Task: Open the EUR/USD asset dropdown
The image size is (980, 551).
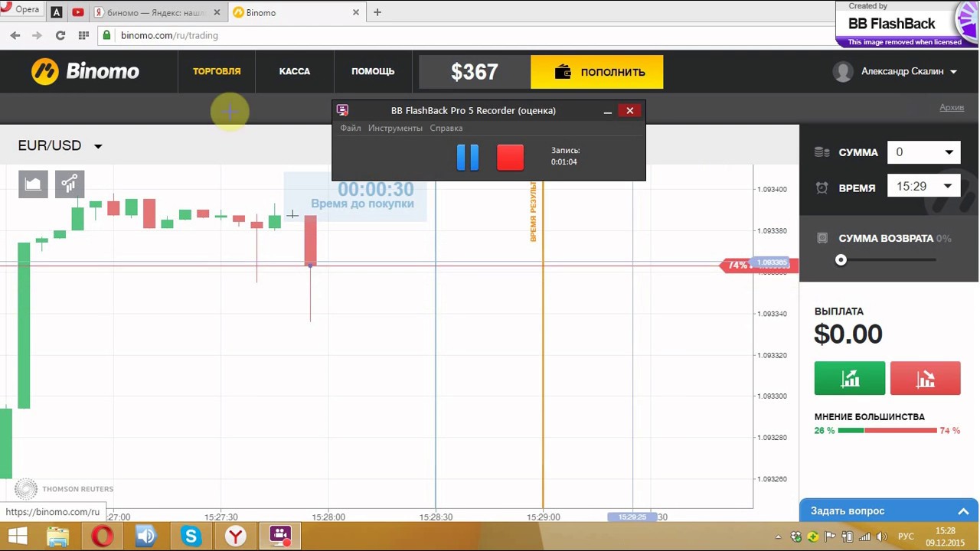Action: [60, 145]
